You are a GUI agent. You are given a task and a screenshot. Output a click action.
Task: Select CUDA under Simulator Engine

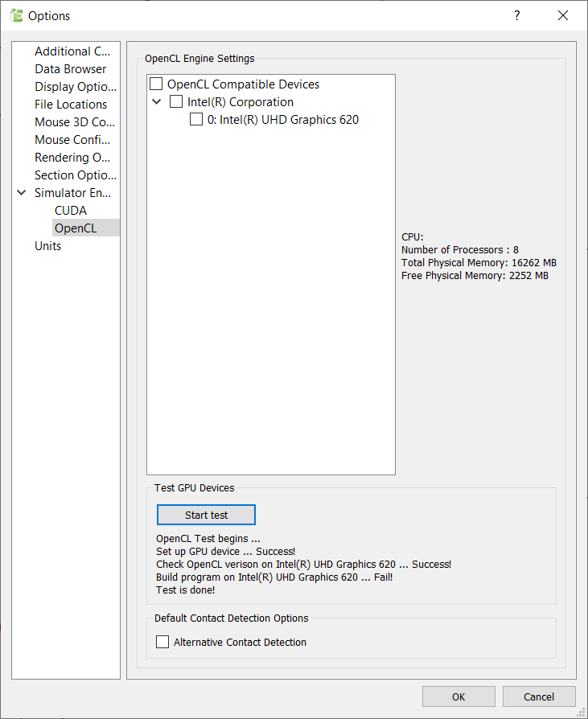point(71,211)
